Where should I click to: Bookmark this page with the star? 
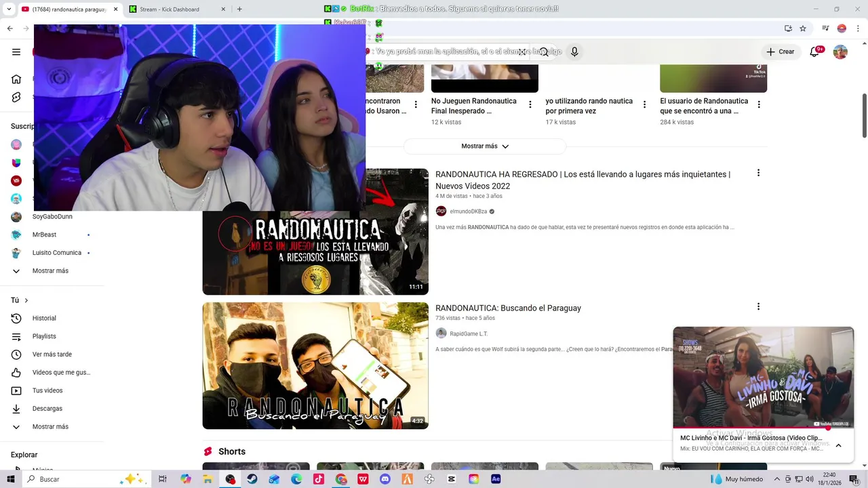[x=803, y=28]
